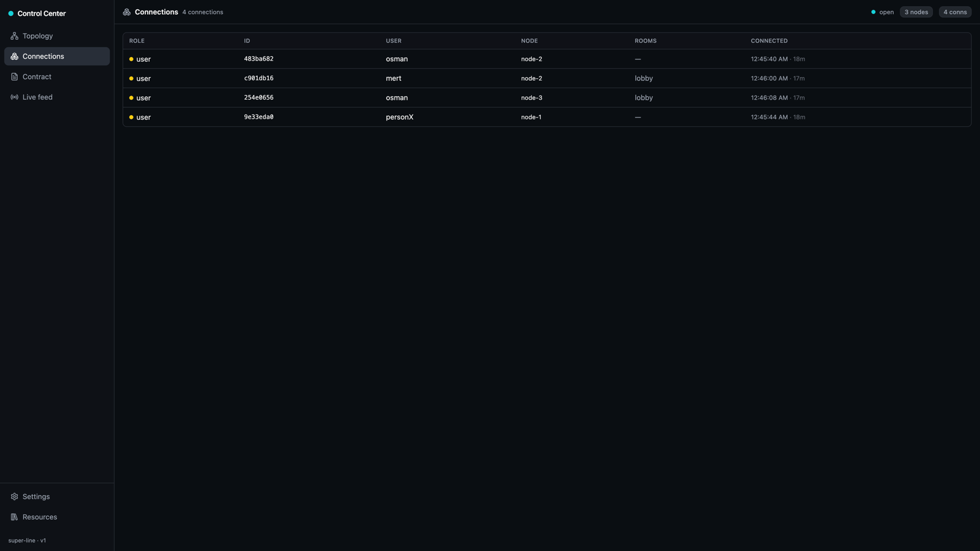
Task: Click the yellow status dot for 483ba682
Action: (x=131, y=59)
